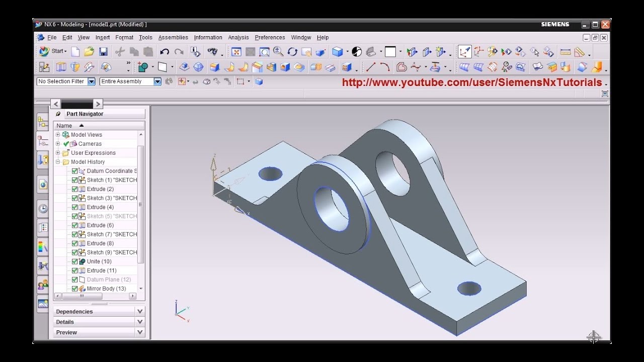The height and width of the screenshot is (362, 644).
Task: Open the Assembly Navigator sidebar tab
Action: coord(43,122)
